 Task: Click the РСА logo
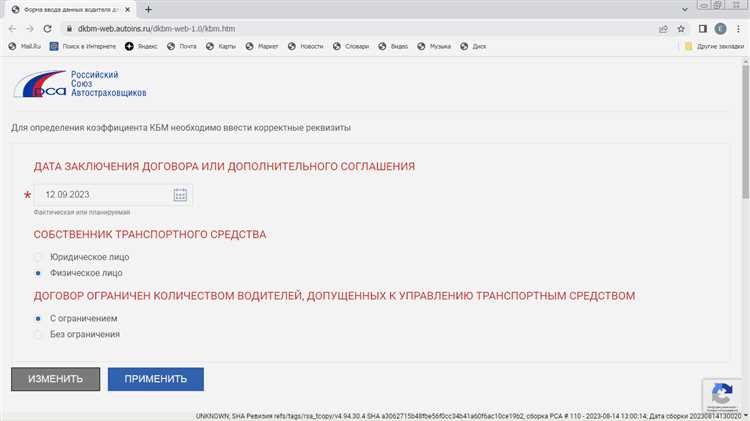[80, 84]
